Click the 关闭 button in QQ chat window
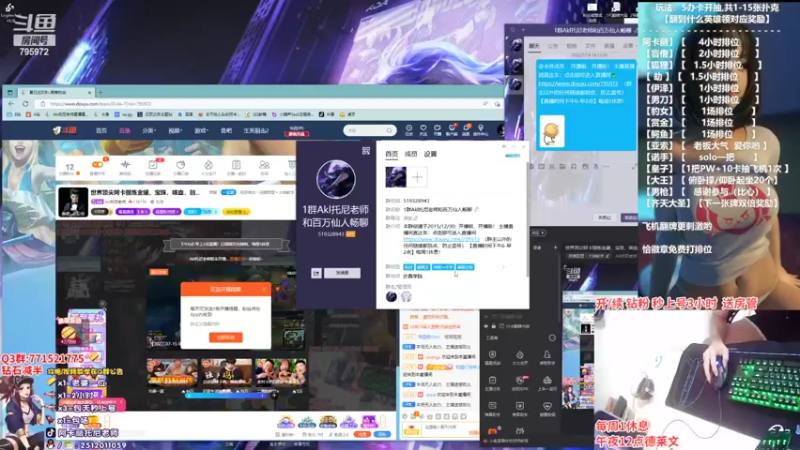This screenshot has width=800, height=450. click(605, 217)
